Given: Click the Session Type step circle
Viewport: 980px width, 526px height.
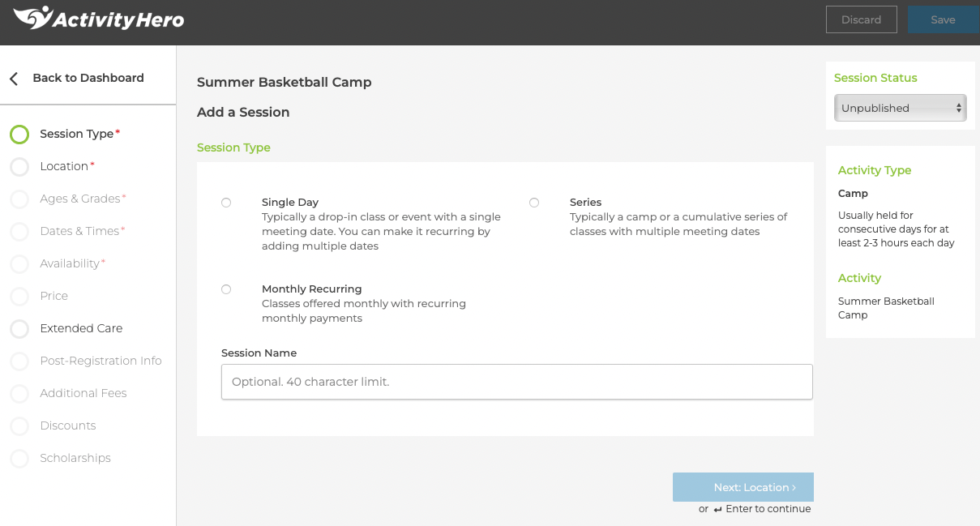Looking at the screenshot, I should click(19, 135).
